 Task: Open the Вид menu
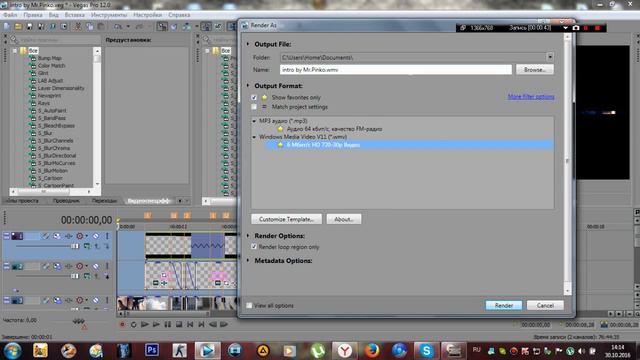pyautogui.click(x=53, y=15)
